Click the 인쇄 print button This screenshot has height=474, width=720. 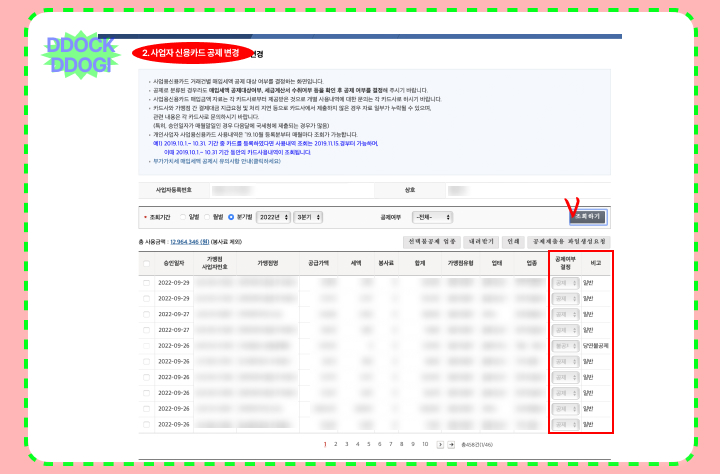[513, 242]
